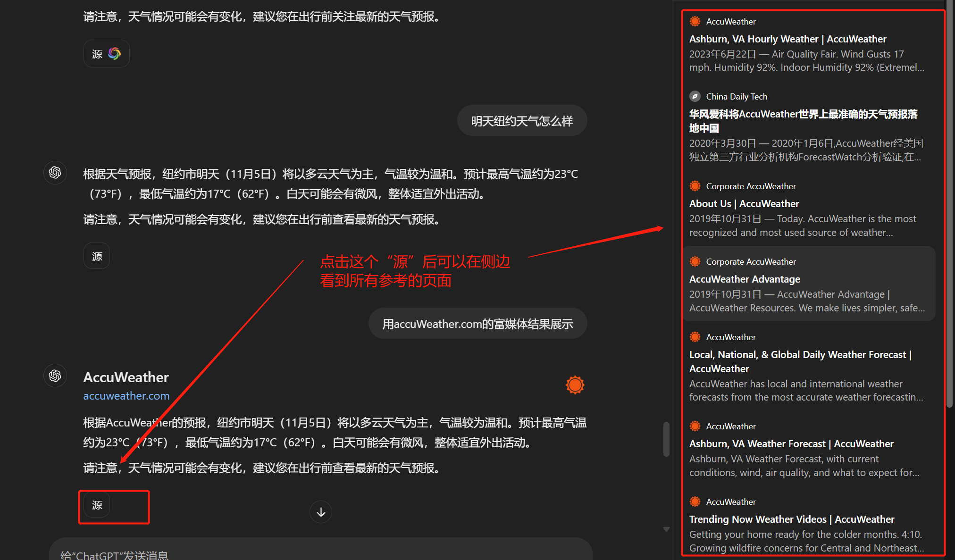955x560 pixels.
Task: Click AccuWeather favicon above Trending Now Videos
Action: pyautogui.click(x=695, y=501)
